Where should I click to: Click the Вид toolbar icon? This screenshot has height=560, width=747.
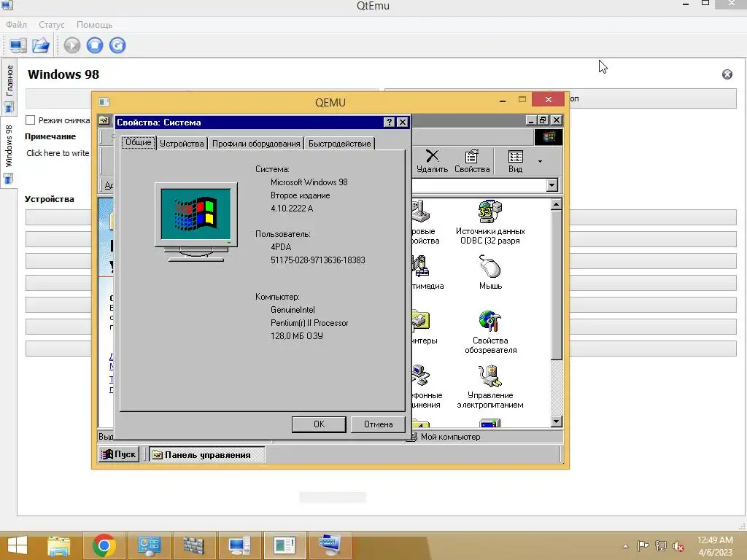(x=516, y=161)
